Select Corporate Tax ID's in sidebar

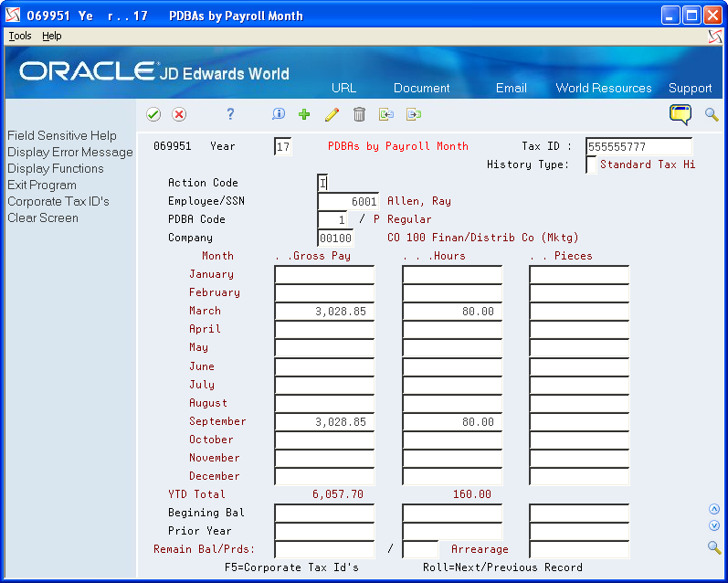point(58,201)
